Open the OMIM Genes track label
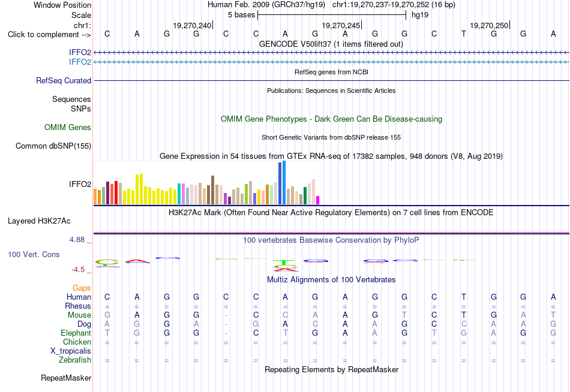Image resolution: width=570 pixels, height=392 pixels. tap(67, 127)
